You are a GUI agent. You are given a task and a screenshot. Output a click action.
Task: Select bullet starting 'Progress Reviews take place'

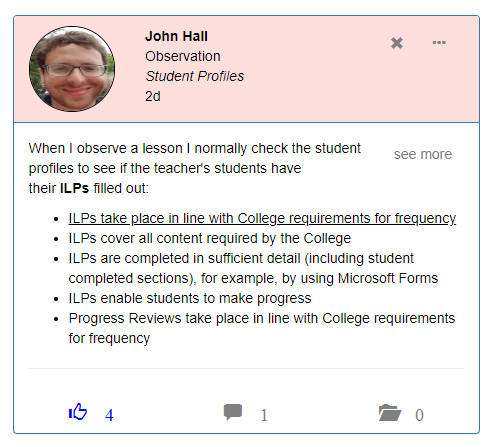click(x=262, y=328)
